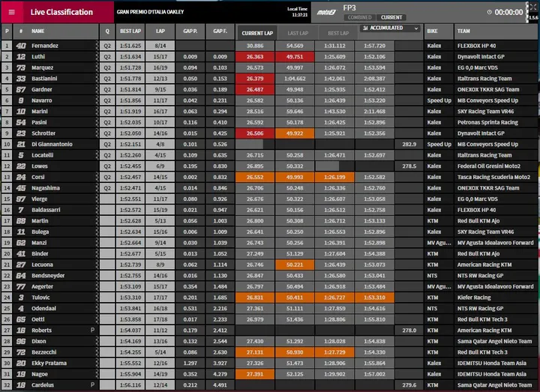
Task: Click the sort icon beside ACCUMULATED
Action: coord(365,28)
